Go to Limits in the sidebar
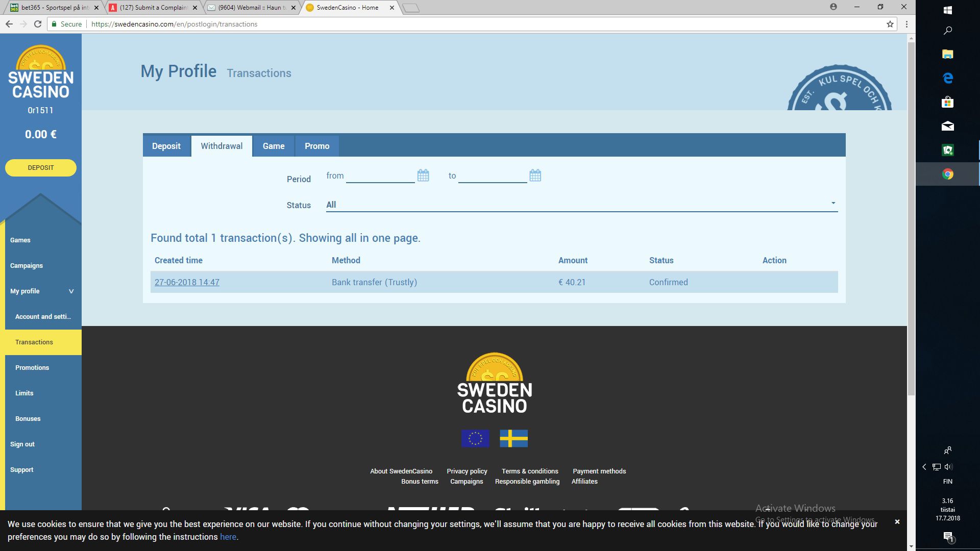 point(24,393)
